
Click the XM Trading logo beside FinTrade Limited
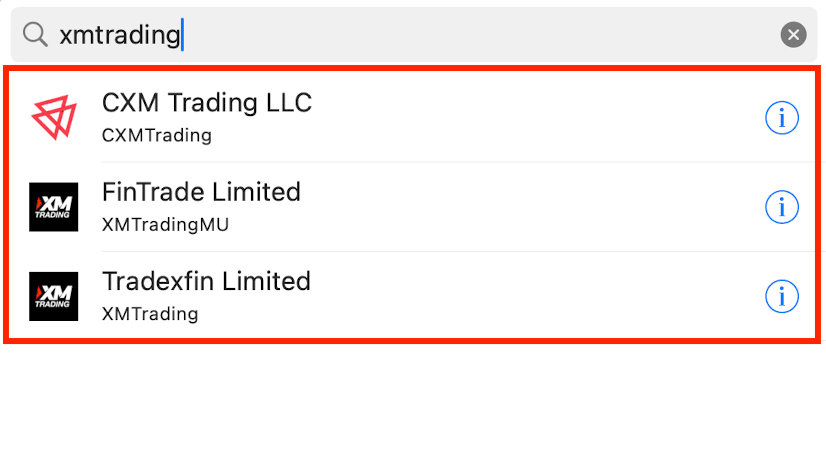(x=54, y=207)
